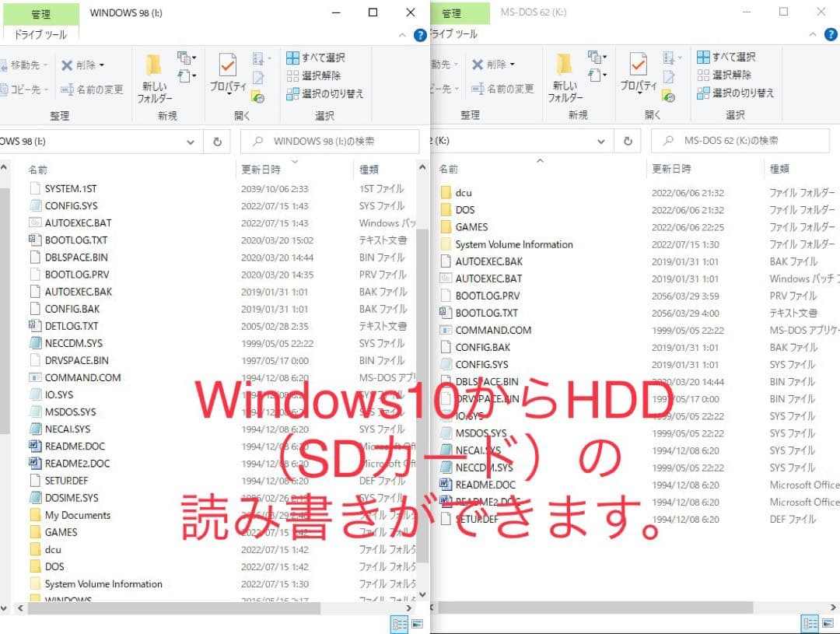Screen dimensions: 840x634
Task: Click the 管理 (Manage) tab
Action: (x=41, y=13)
